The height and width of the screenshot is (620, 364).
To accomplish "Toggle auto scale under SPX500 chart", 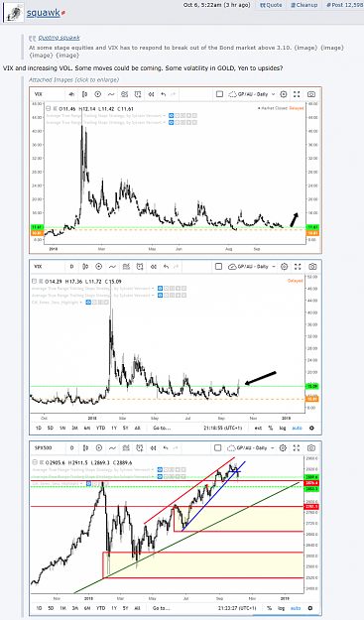I will click(x=296, y=608).
